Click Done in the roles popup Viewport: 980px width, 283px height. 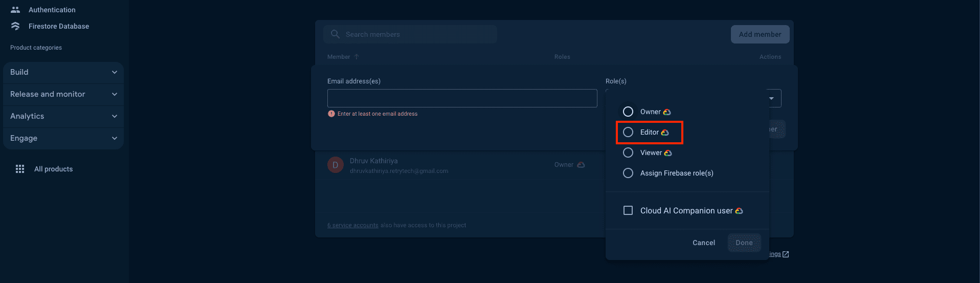click(744, 243)
